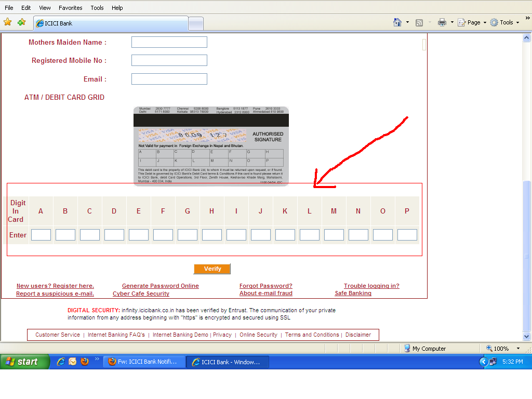Click the 5:32 PM taskbar clock

pos(512,362)
